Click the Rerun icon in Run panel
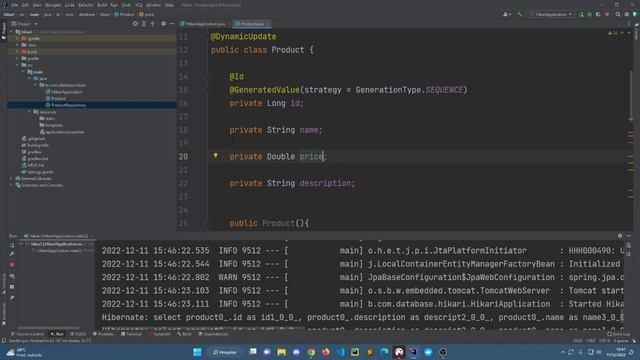The height and width of the screenshot is (360, 640). coord(12,244)
